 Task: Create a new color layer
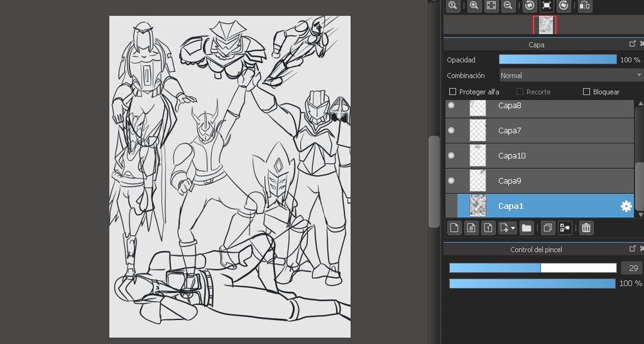(x=455, y=227)
